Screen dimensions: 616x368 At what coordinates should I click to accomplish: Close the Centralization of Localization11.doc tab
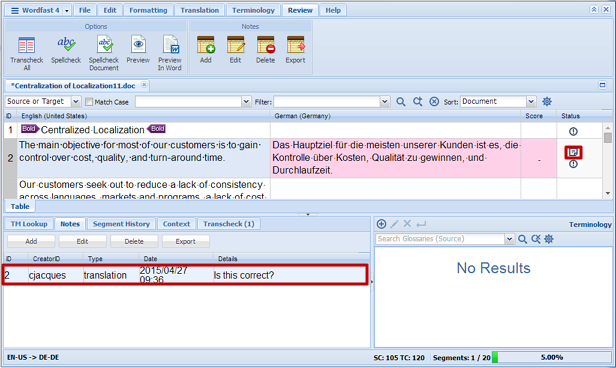click(144, 84)
